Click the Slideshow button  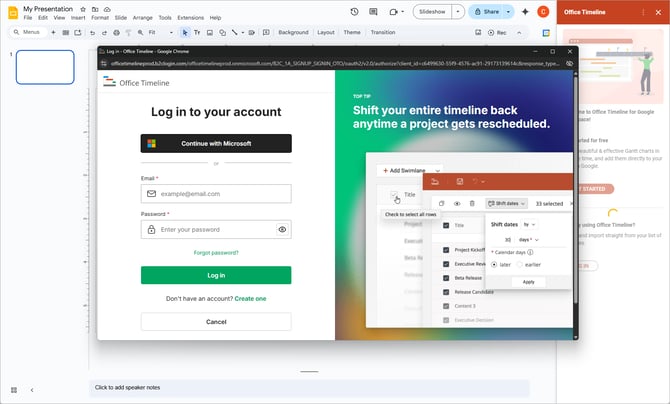432,12
